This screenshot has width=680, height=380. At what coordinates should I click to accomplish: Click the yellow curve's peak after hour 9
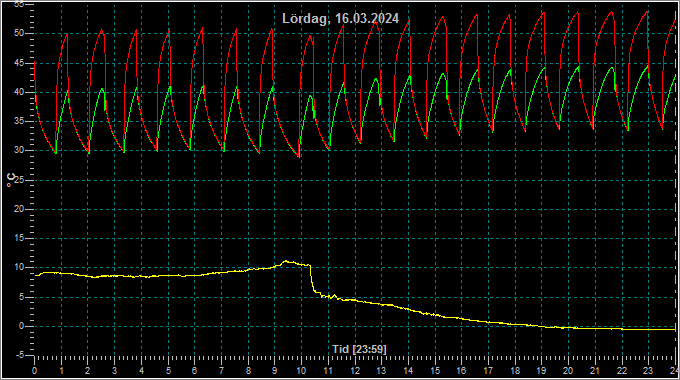point(286,261)
